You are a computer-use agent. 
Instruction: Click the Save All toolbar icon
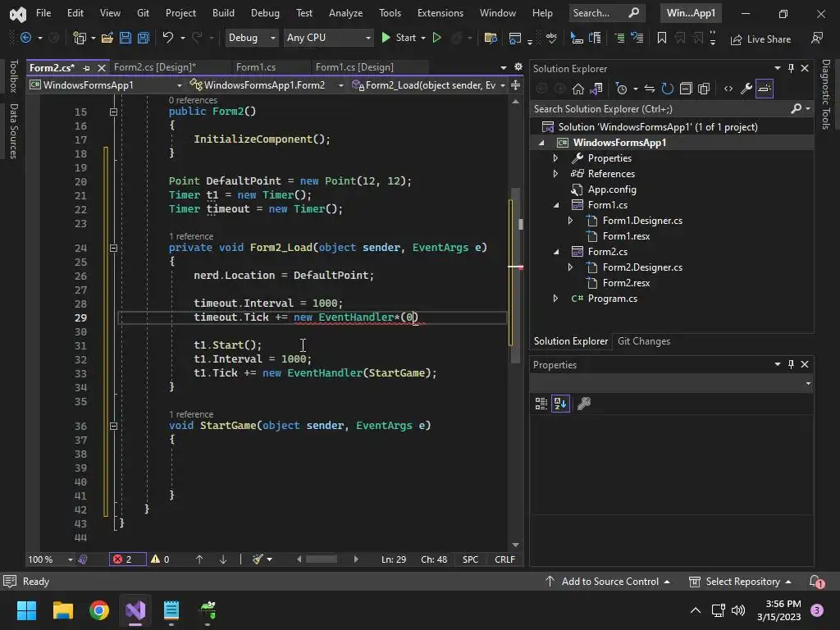coord(143,38)
